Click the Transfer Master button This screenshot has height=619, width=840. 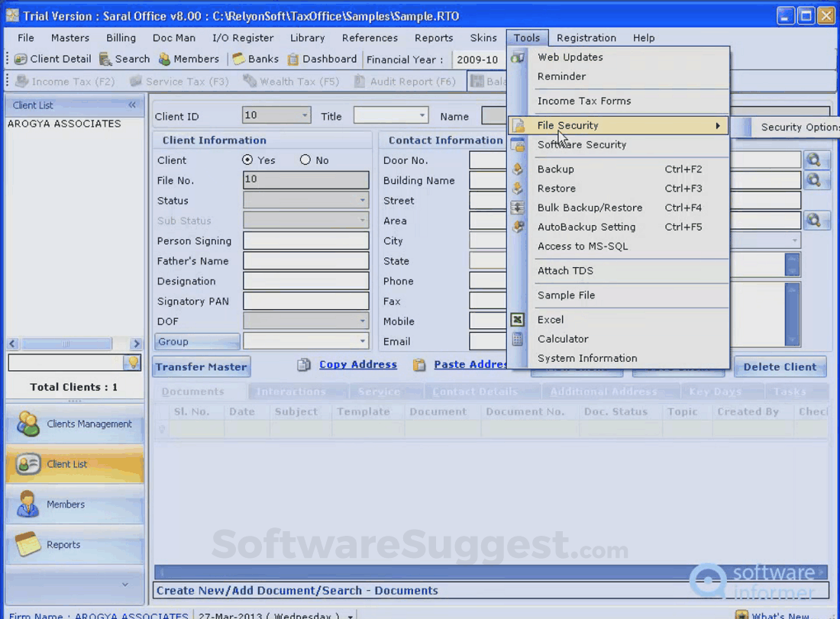click(201, 366)
